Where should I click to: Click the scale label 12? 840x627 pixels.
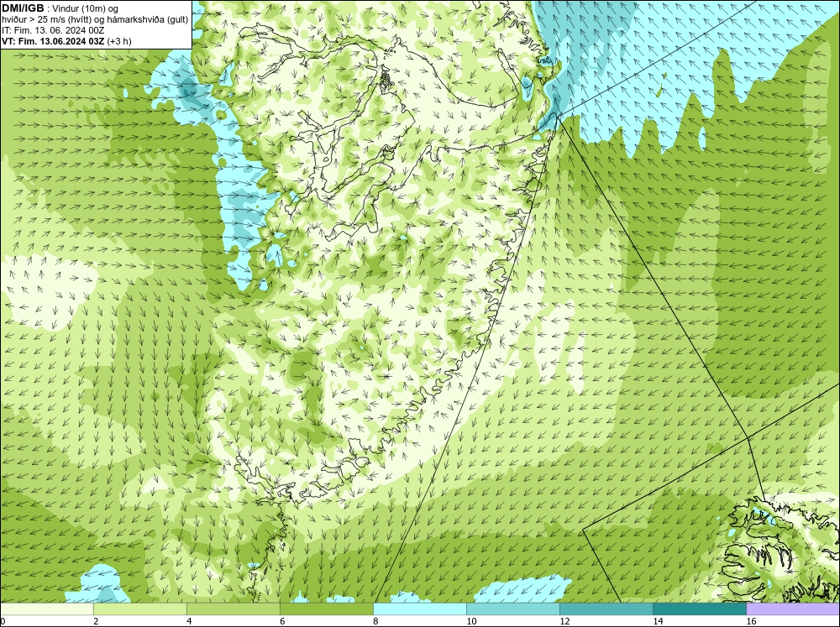click(x=564, y=621)
